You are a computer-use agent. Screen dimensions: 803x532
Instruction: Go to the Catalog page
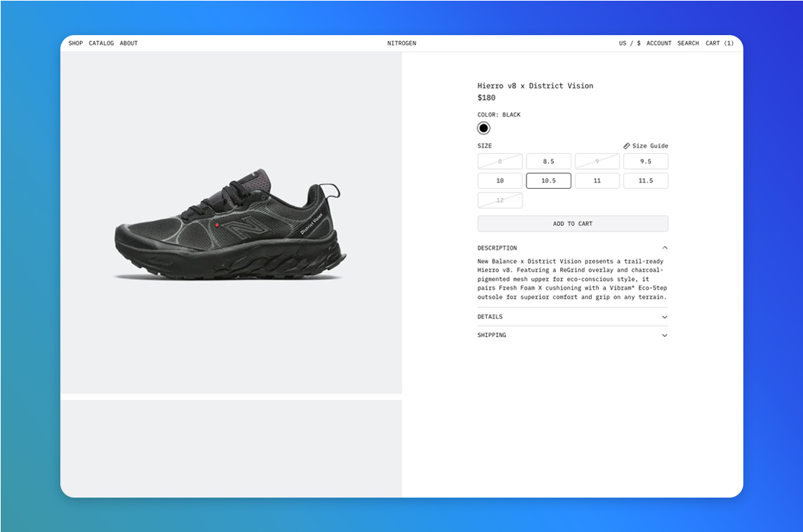(101, 44)
